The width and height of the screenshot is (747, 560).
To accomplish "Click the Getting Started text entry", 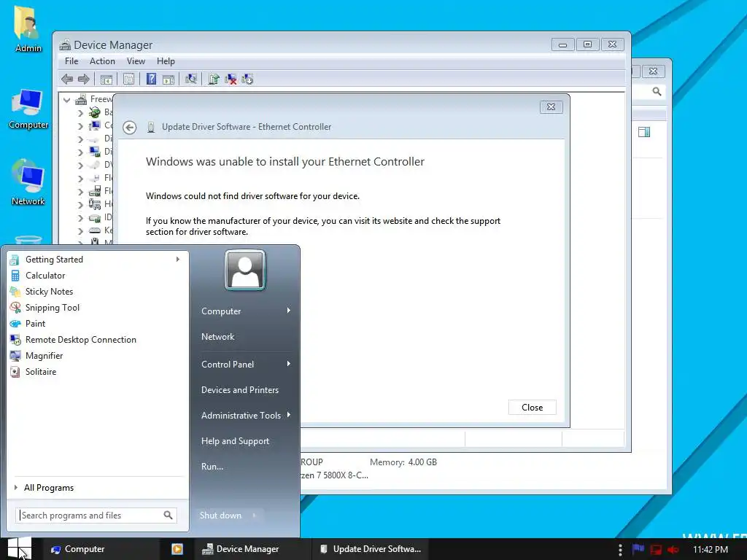I will point(54,260).
